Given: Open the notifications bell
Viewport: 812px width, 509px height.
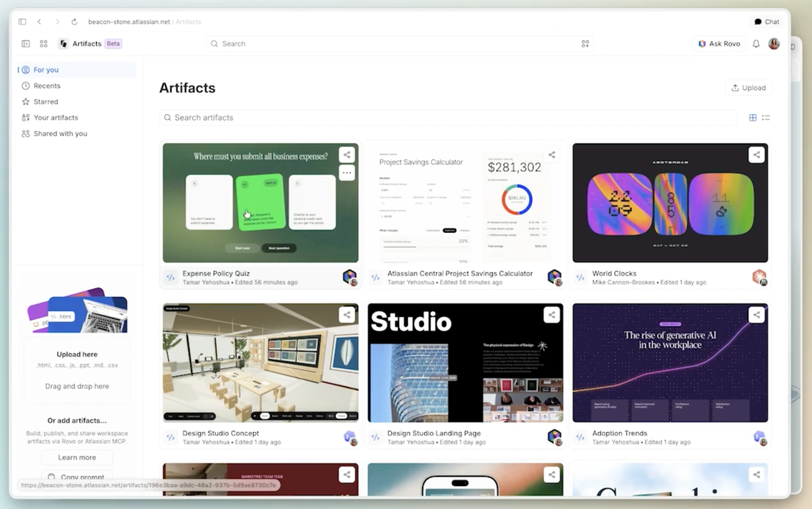Looking at the screenshot, I should [x=756, y=44].
